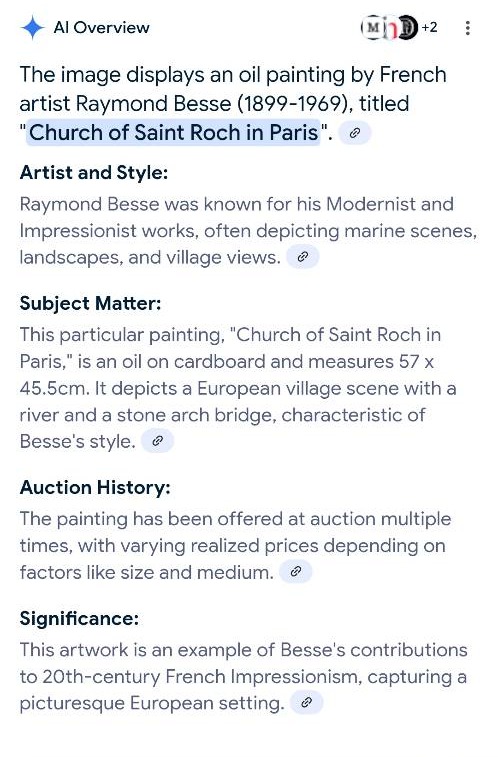
Task: Open source link after picturesque European setting
Action: click(306, 703)
